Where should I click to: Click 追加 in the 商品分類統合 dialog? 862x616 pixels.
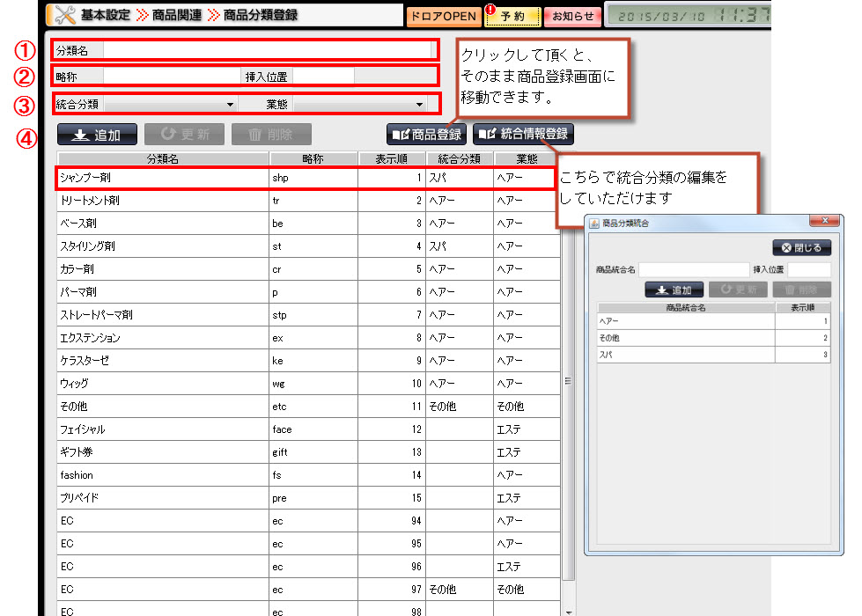674,290
